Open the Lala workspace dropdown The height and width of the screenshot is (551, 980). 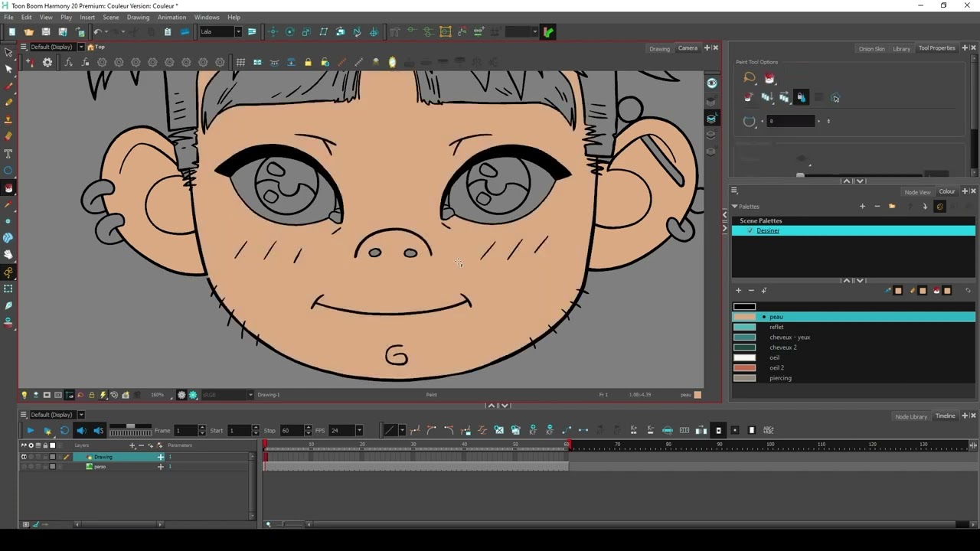click(x=238, y=32)
